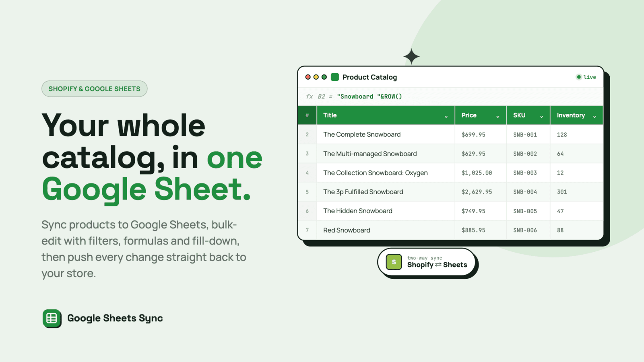This screenshot has width=644, height=362.
Task: Click the cell The Hidden Snowboard
Action: click(386, 211)
